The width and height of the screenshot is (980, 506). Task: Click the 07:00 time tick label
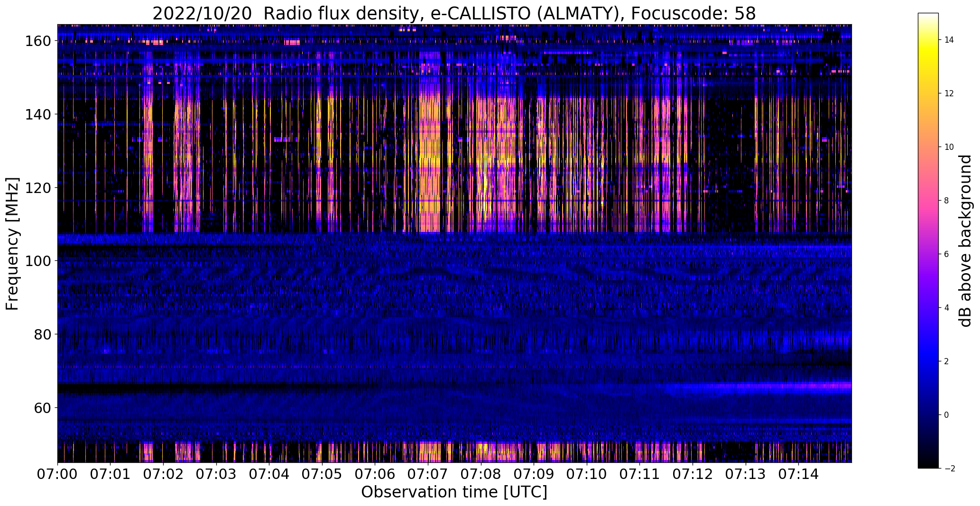[57, 474]
